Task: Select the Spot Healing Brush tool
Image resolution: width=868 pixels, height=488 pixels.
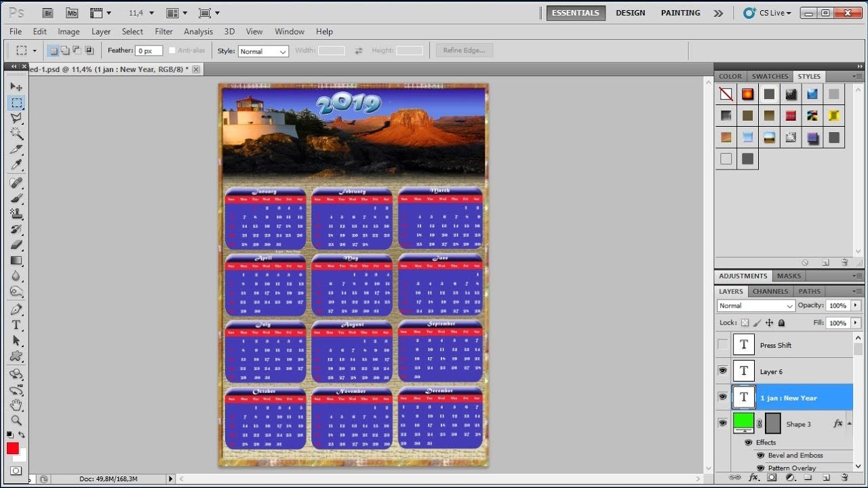Action: (16, 183)
